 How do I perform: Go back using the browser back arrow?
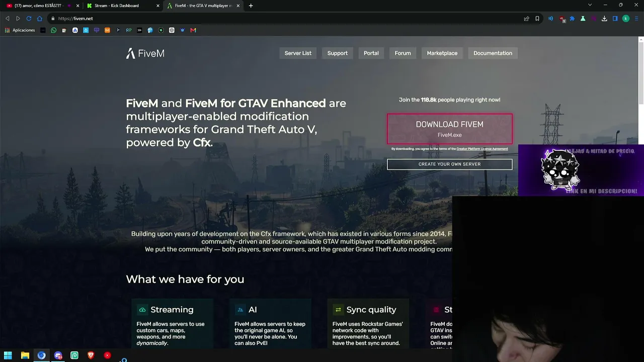point(8,19)
